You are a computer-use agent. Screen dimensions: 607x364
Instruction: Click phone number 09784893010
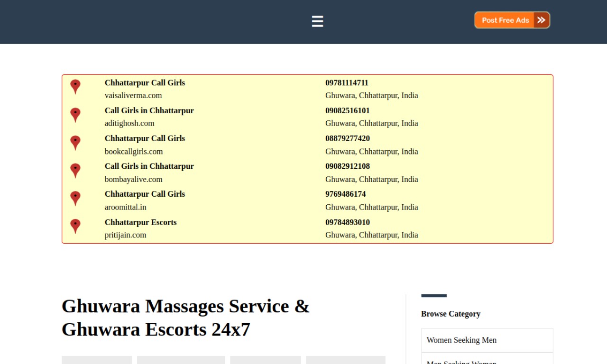click(x=348, y=222)
